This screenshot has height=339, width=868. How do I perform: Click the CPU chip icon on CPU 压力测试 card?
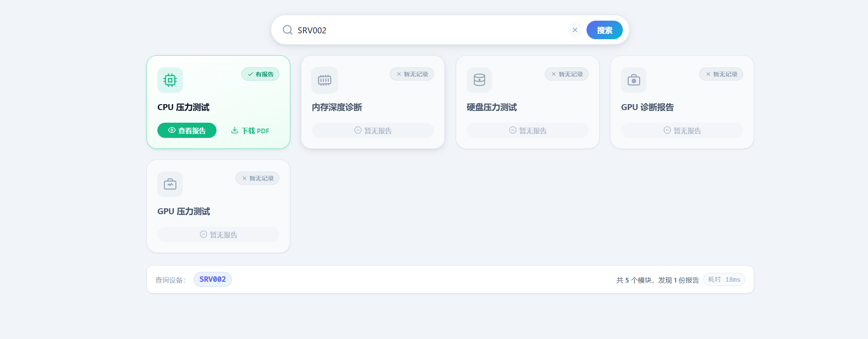(170, 80)
